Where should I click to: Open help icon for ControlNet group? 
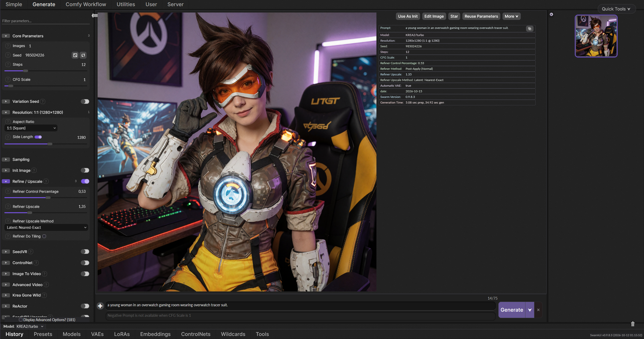coord(36,263)
